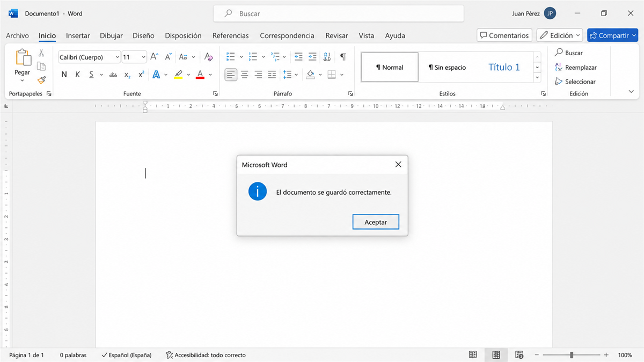The height and width of the screenshot is (362, 644).
Task: Decrease the paragraph indent
Action: [x=299, y=57]
